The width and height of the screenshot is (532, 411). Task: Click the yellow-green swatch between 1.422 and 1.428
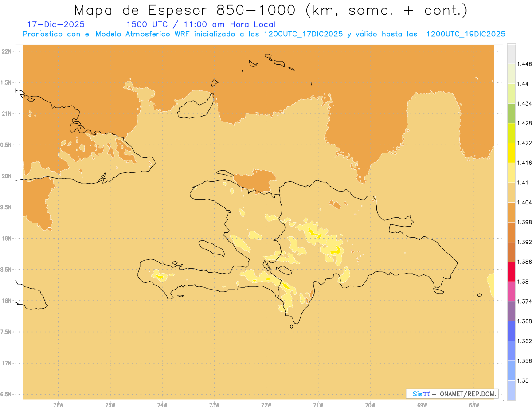pyautogui.click(x=511, y=133)
